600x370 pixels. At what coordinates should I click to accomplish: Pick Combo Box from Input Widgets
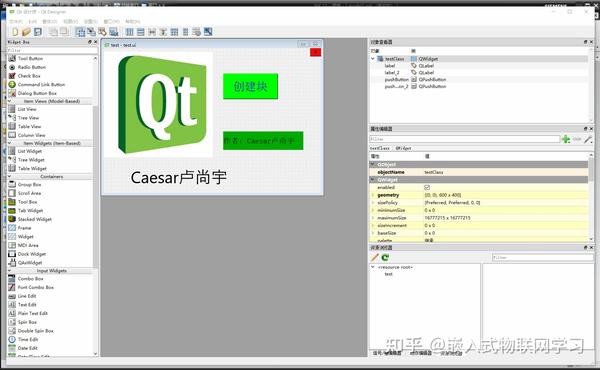[x=30, y=279]
